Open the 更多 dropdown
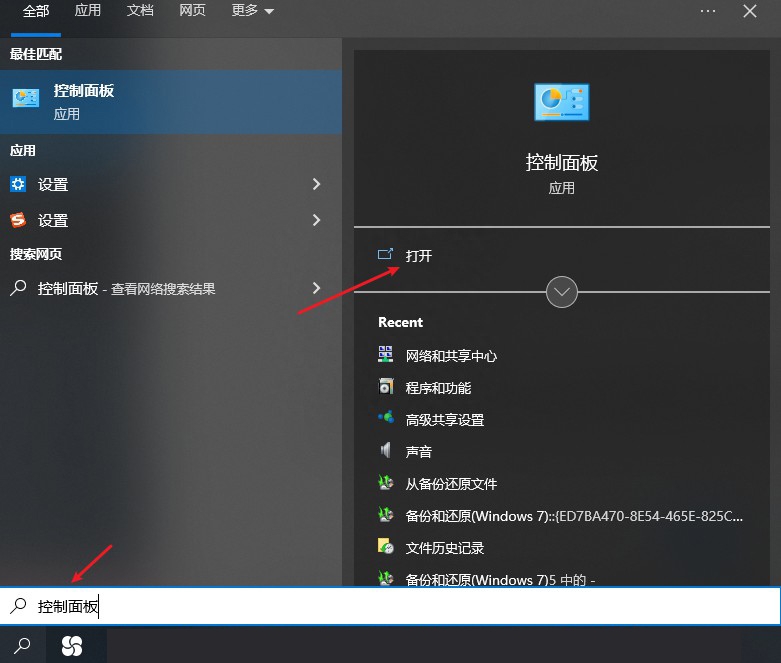This screenshot has width=781, height=663. coord(253,10)
